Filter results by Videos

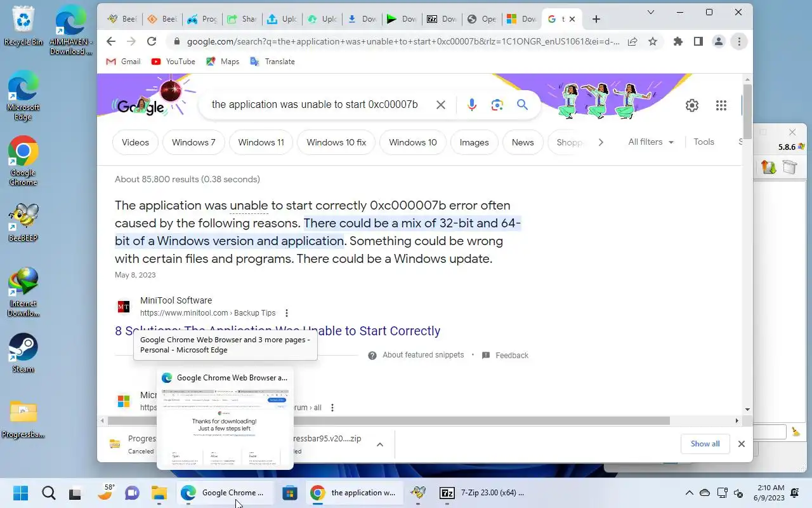135,142
